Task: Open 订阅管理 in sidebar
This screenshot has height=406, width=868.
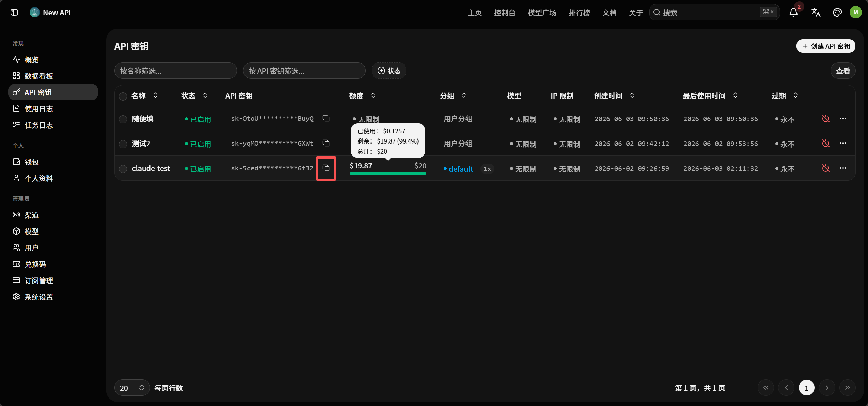Action: coord(53,281)
